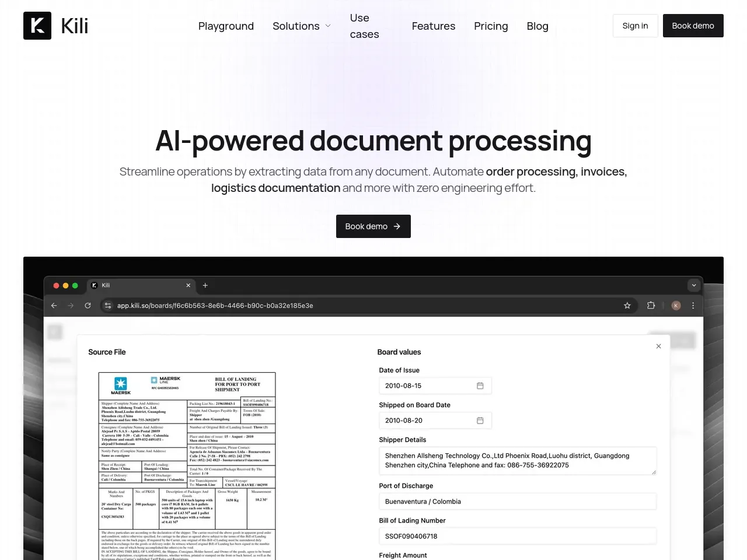Click the browser back arrow icon
Viewport: 747px width, 560px height.
pyautogui.click(x=54, y=306)
